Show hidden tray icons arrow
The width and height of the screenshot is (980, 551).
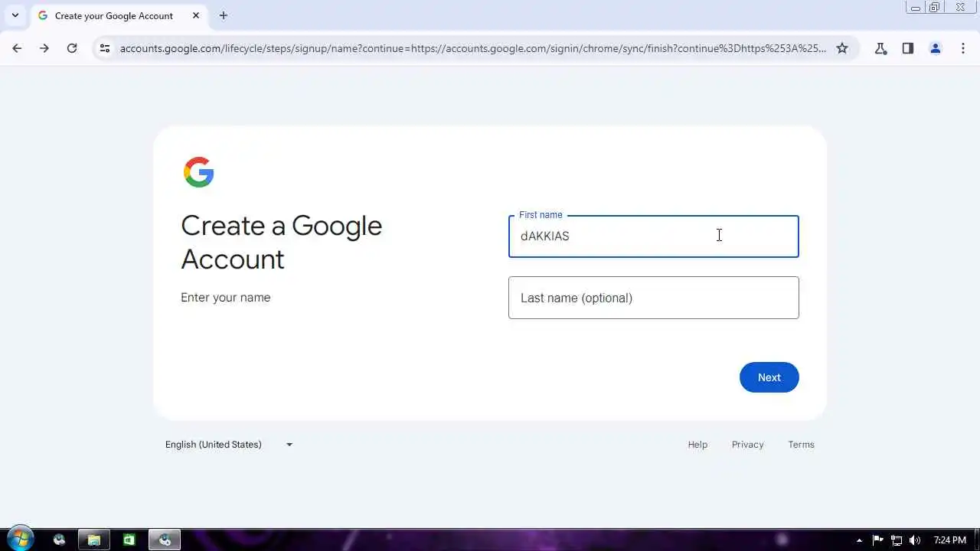tap(859, 540)
